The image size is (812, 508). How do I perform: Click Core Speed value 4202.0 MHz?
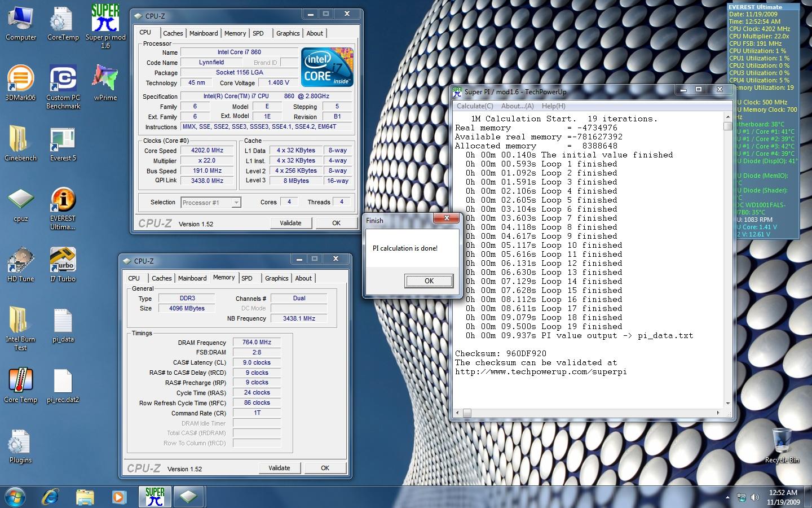(208, 151)
